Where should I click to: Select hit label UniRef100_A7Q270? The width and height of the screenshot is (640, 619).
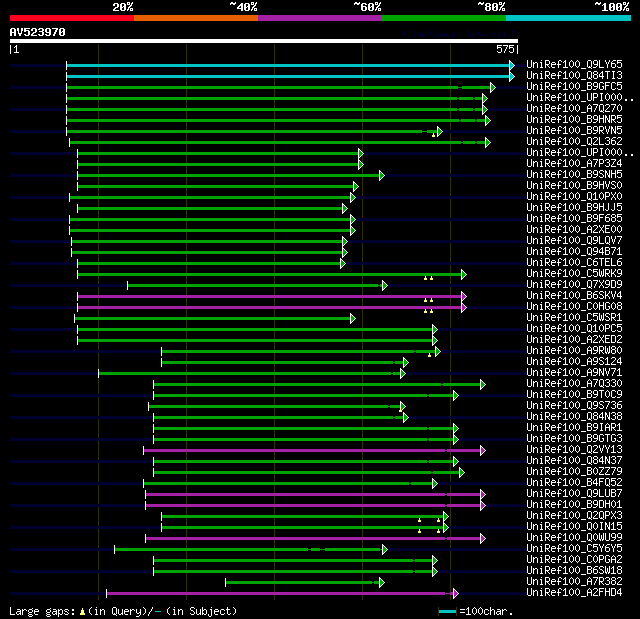pyautogui.click(x=574, y=109)
